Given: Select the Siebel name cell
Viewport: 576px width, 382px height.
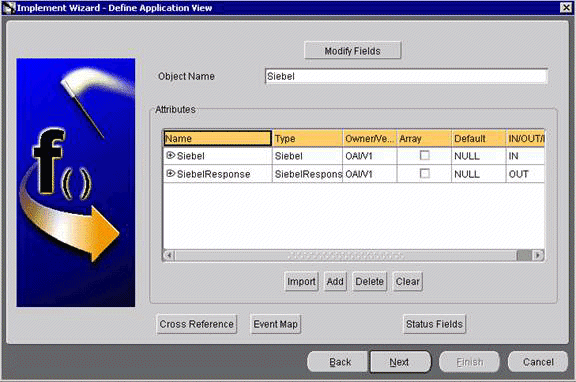Looking at the screenshot, I should tap(217, 156).
